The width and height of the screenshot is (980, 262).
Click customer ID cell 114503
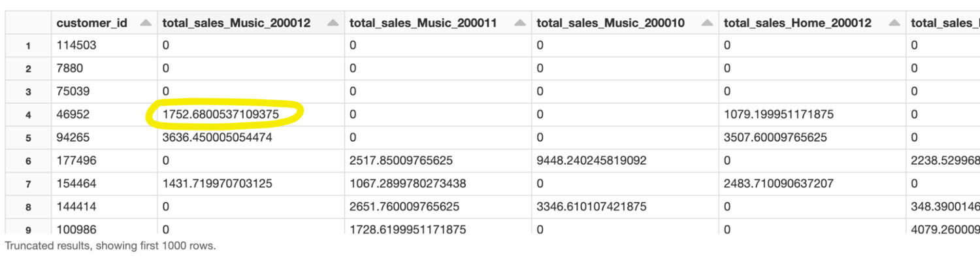76,46
